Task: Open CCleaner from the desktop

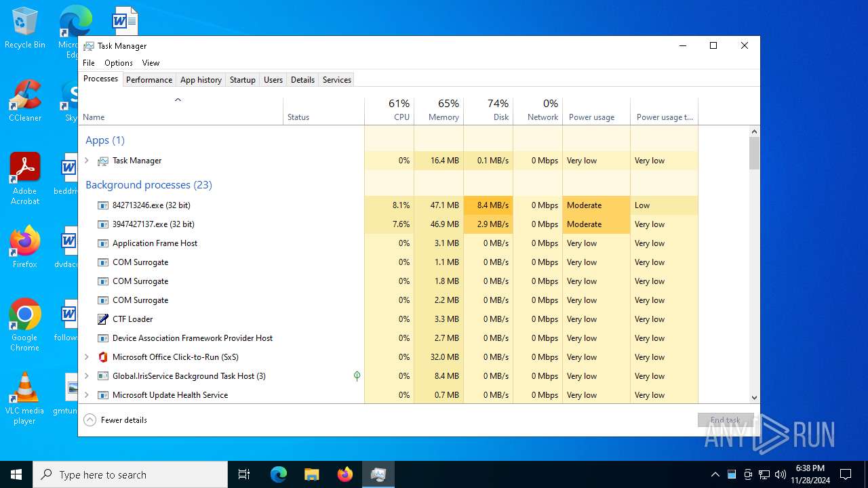Action: click(25, 102)
